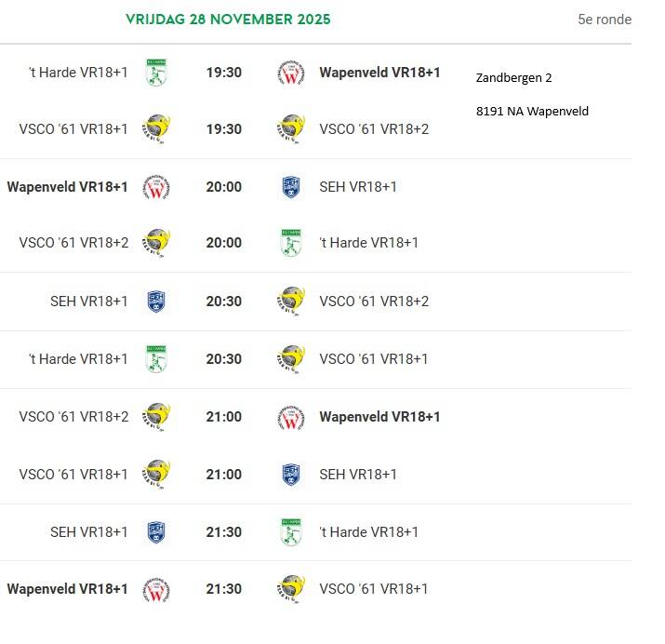Click 't Harde logo in the 21:30 SEH match
665x644 pixels.
click(x=290, y=532)
